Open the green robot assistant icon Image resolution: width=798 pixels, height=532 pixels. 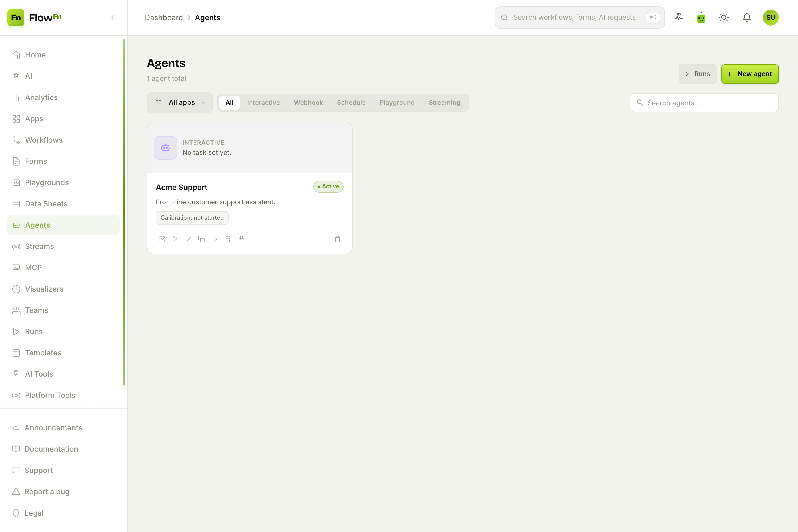tap(701, 18)
